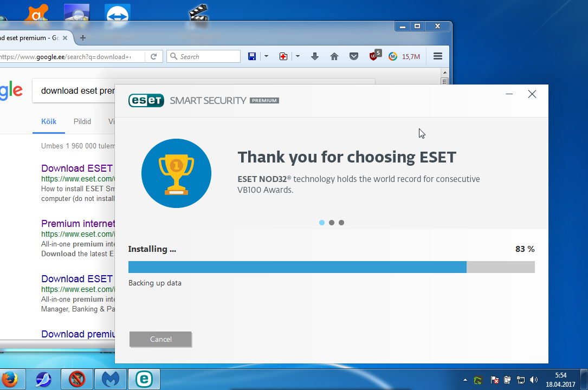588x390 pixels.
Task: Click the clapperboard desktop icon
Action: pos(198,15)
